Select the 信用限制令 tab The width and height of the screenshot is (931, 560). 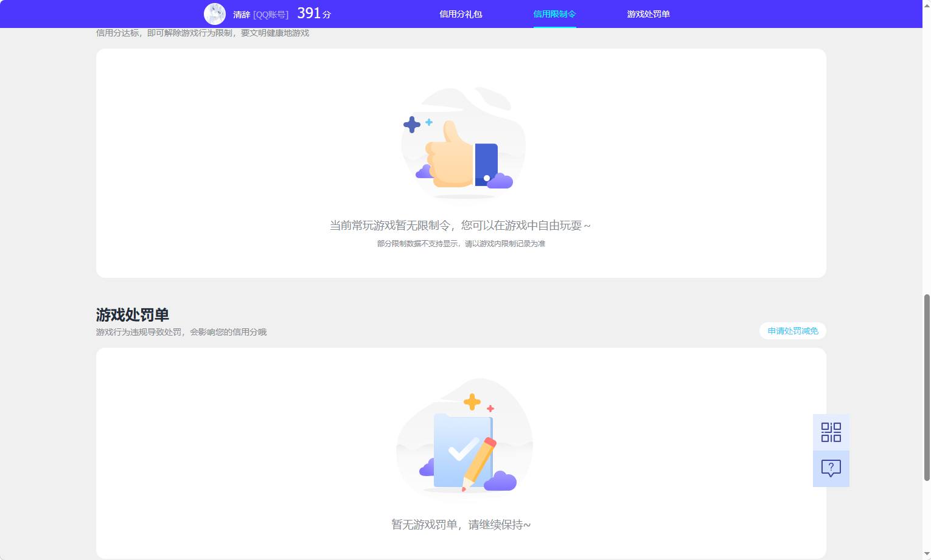click(x=554, y=14)
